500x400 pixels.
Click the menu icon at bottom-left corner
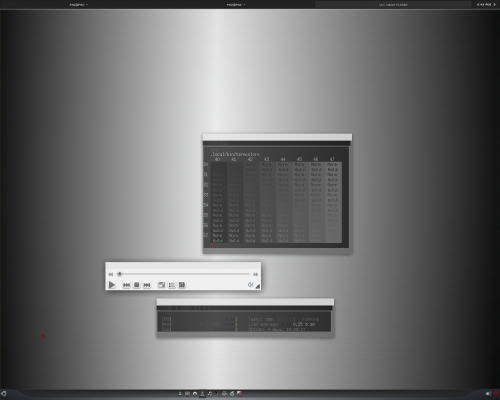point(4,394)
